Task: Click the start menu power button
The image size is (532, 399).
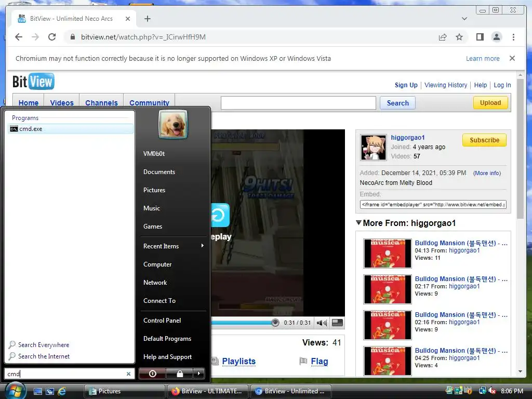Action: (x=153, y=374)
